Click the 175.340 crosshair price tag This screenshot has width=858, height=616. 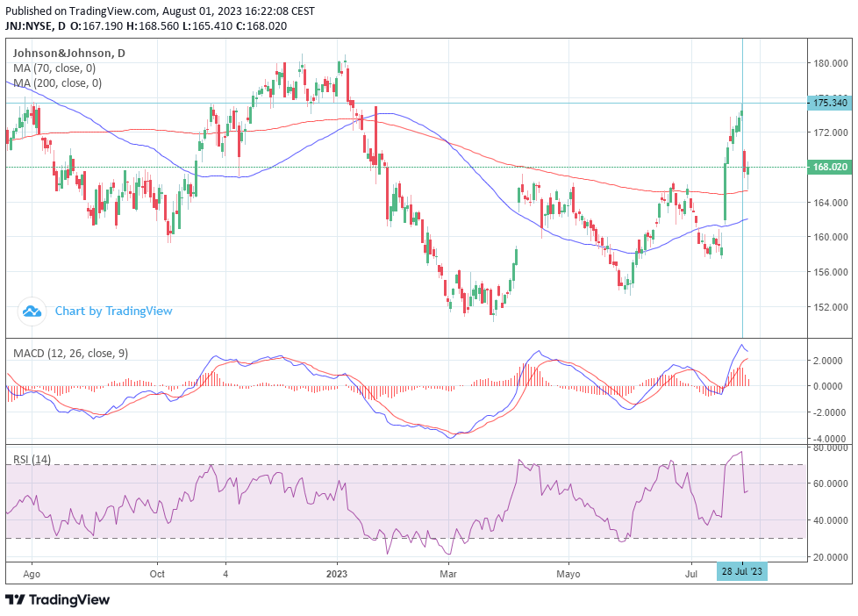point(830,103)
